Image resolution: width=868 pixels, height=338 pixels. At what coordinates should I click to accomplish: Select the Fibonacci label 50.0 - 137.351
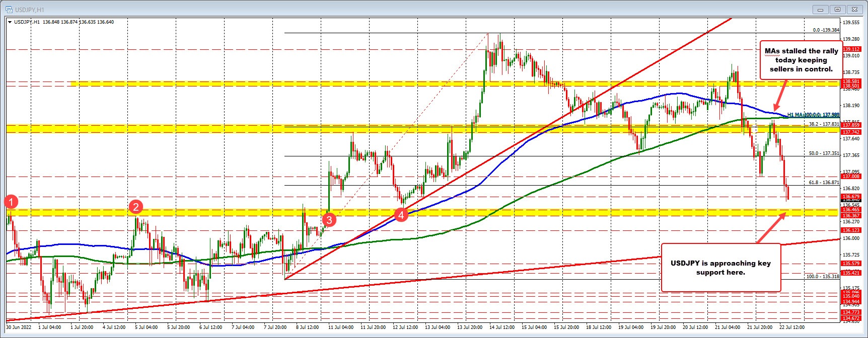824,153
